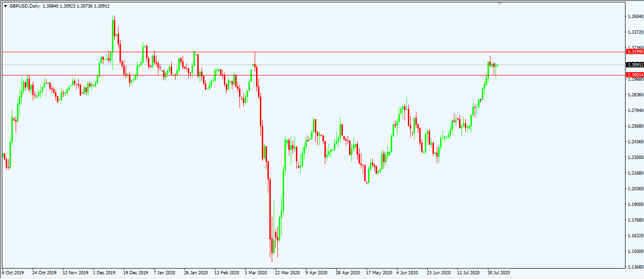Click the 12 Jul 2020 date label

(469, 273)
